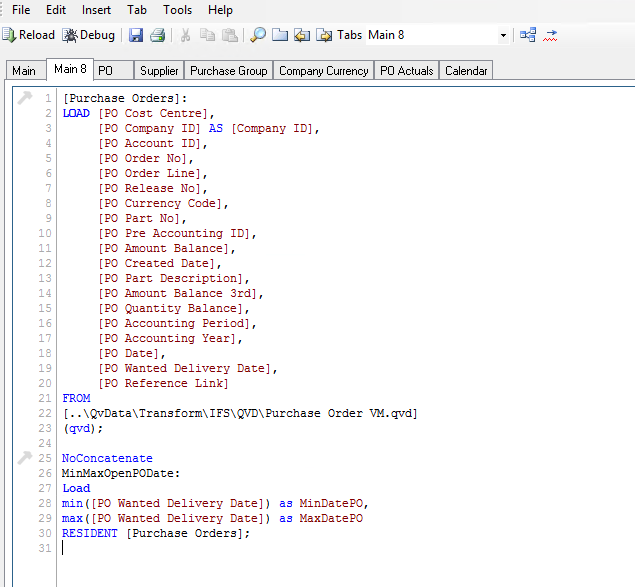Cut selection with scissors icon
The image size is (635, 587).
tap(185, 35)
